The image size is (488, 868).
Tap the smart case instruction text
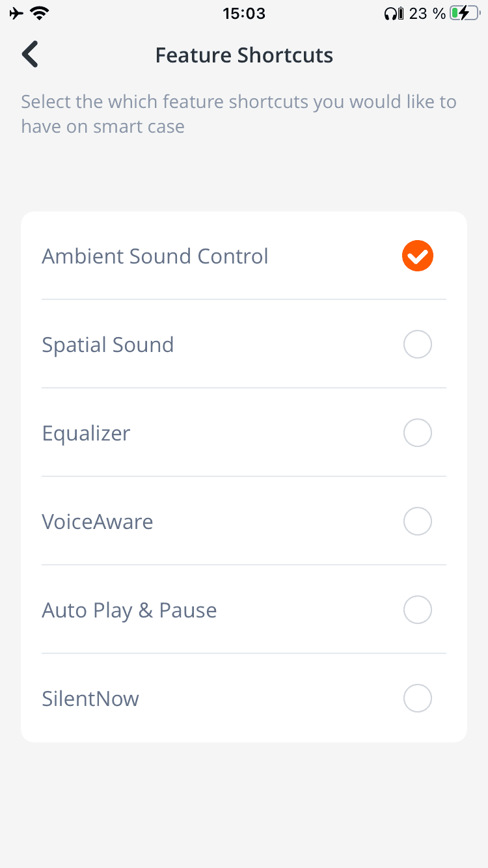click(x=238, y=114)
